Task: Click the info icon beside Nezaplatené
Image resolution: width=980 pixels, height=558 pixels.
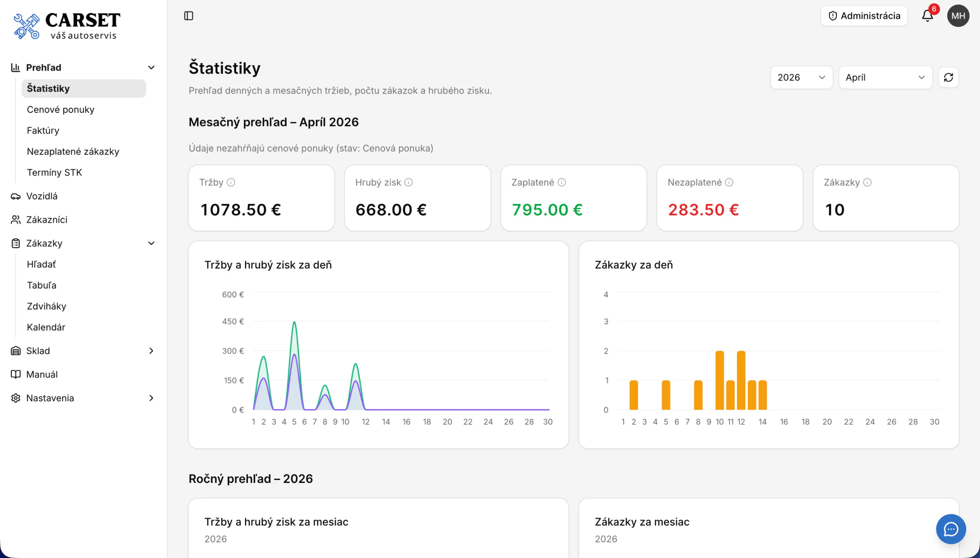Action: [x=729, y=182]
